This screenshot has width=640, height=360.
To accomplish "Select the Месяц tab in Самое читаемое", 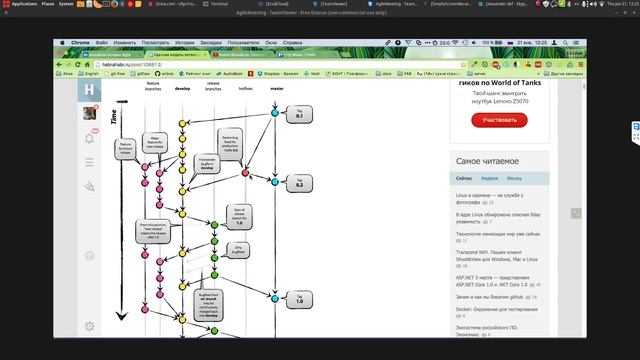I will tap(514, 178).
